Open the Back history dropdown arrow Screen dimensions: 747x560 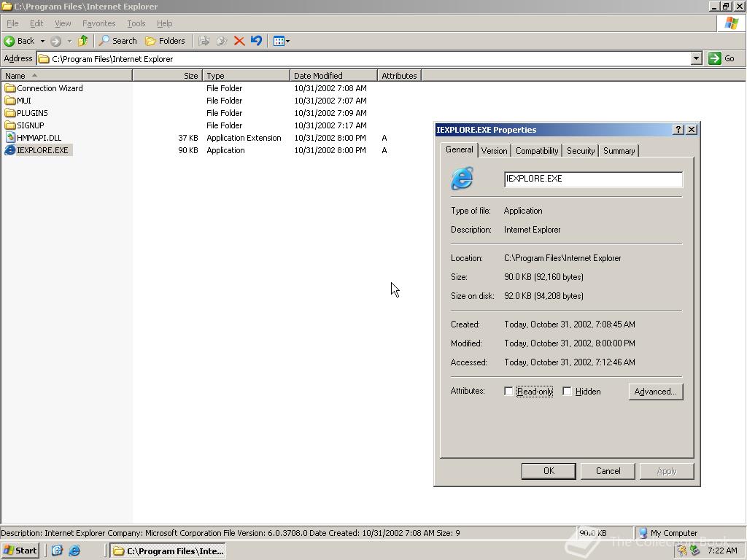click(42, 41)
